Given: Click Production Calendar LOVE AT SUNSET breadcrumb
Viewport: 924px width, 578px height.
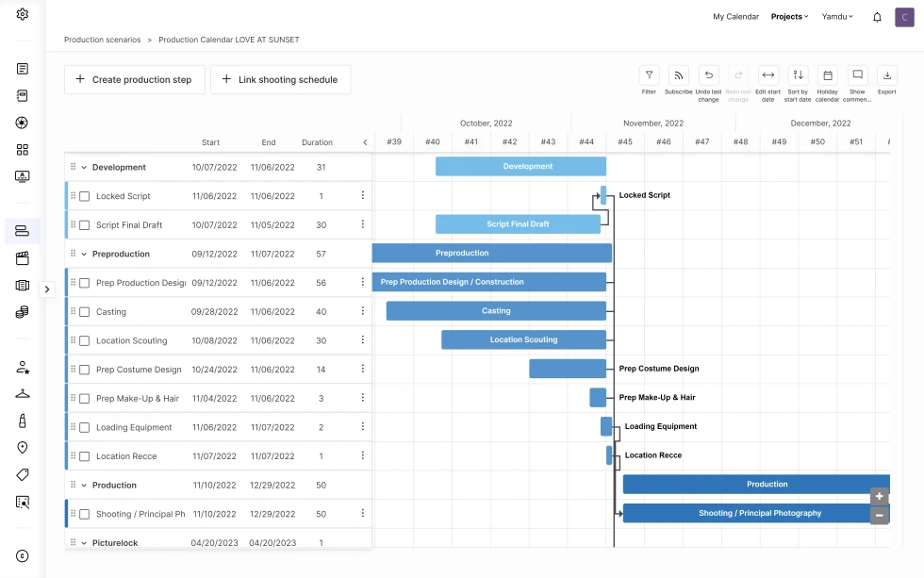Looking at the screenshot, I should (228, 40).
